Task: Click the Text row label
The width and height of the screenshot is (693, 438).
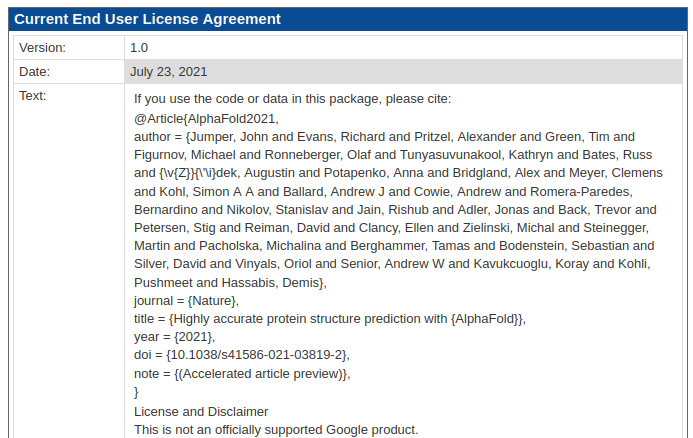Action: click(33, 96)
